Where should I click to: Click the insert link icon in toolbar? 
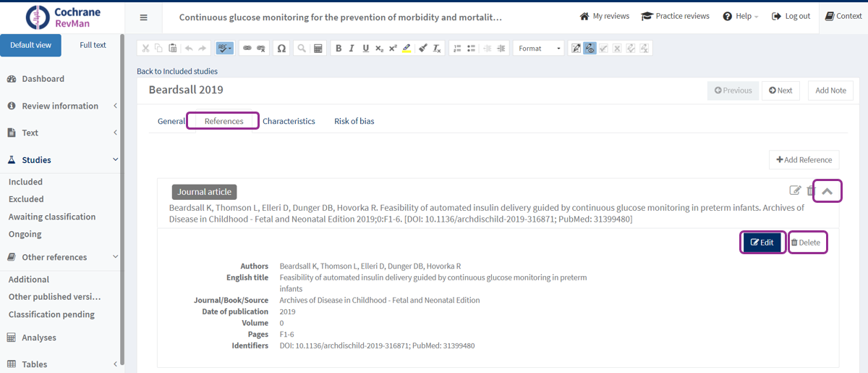coord(247,49)
